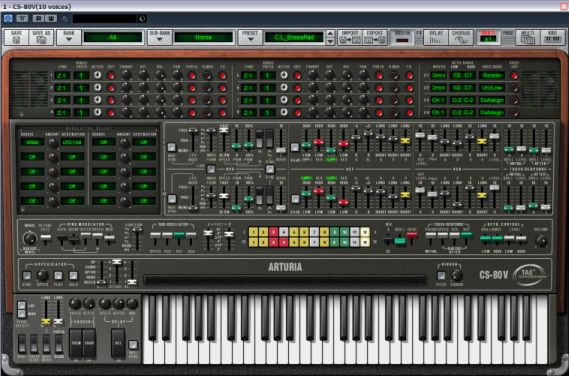Click the chorus SPEED knob

point(75,303)
